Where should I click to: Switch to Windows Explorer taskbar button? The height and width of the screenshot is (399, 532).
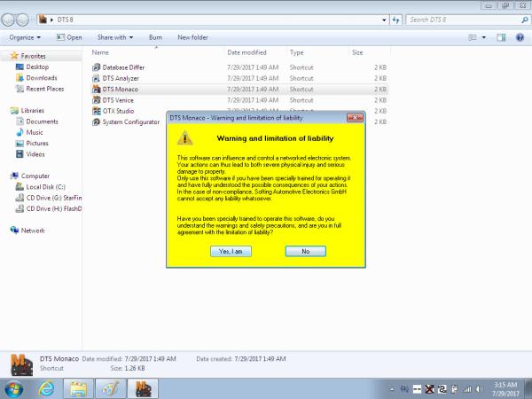point(78,389)
